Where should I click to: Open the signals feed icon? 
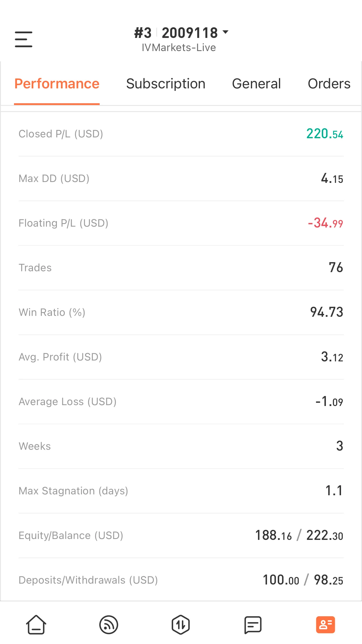pyautogui.click(x=108, y=625)
